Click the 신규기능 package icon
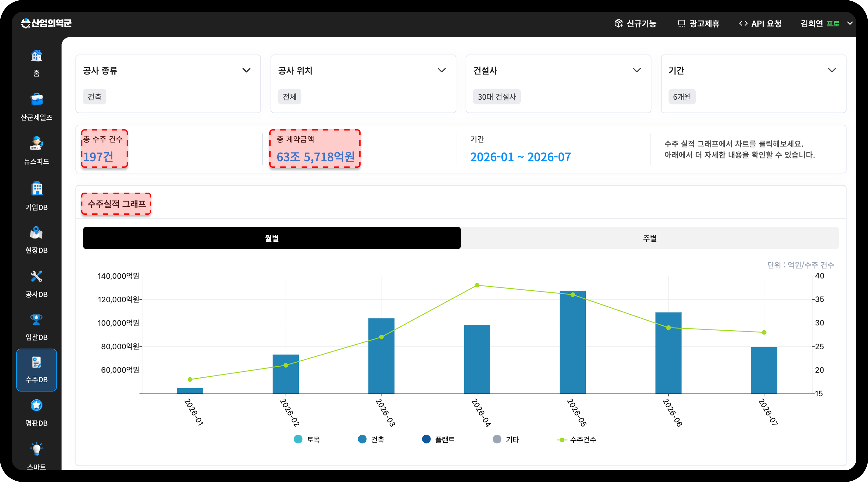This screenshot has height=482, width=868. pyautogui.click(x=619, y=23)
